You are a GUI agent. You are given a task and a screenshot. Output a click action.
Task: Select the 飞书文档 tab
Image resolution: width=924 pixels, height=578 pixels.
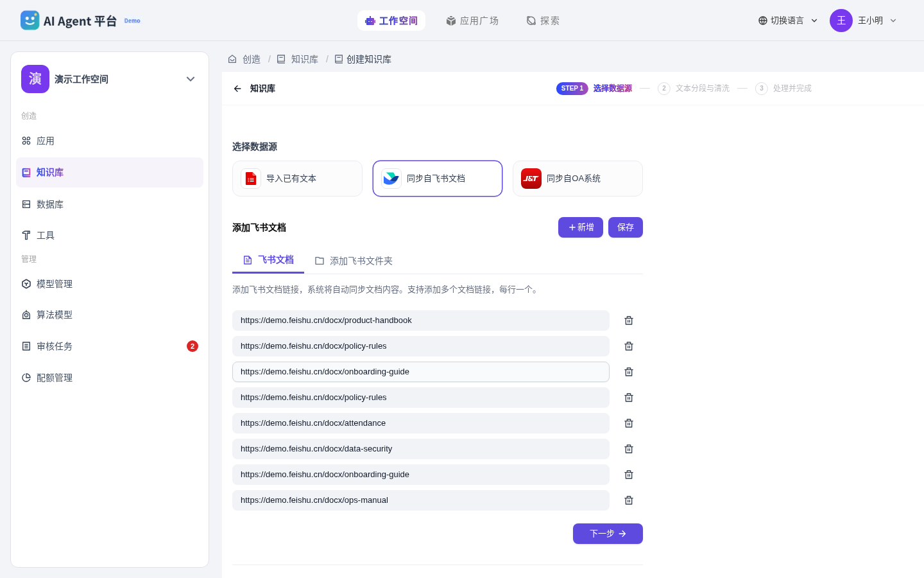268,260
